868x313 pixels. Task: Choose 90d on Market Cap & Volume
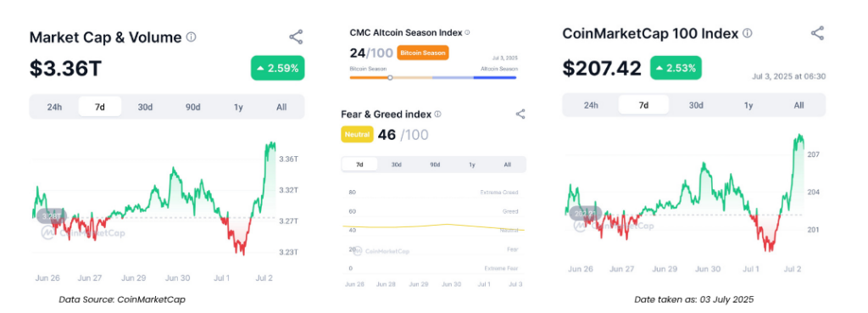pos(192,107)
